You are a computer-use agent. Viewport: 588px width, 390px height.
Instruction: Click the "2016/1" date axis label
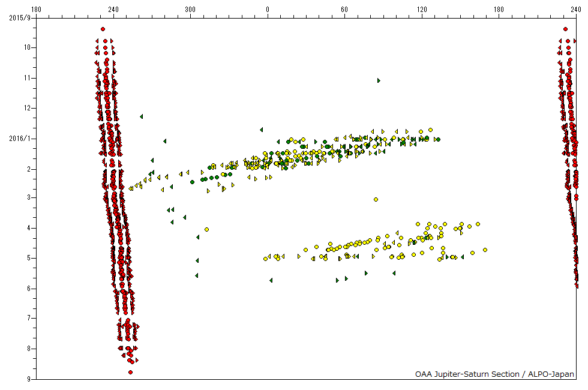point(20,139)
